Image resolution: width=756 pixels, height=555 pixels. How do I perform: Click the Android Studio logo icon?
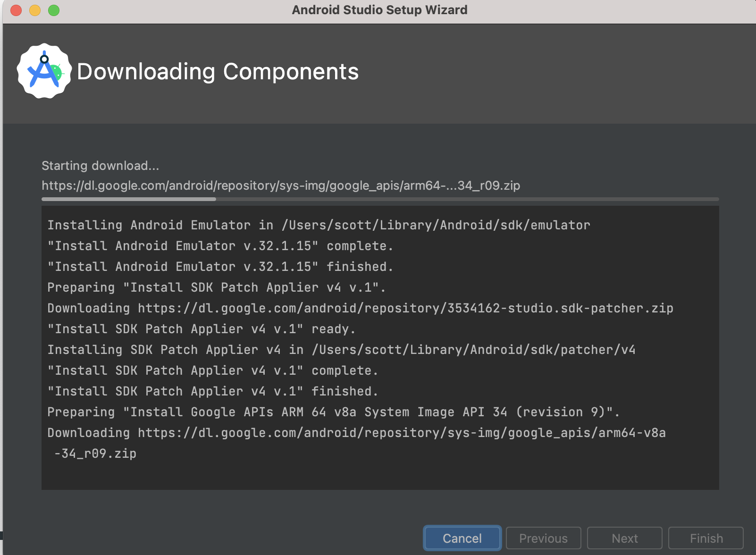44,71
